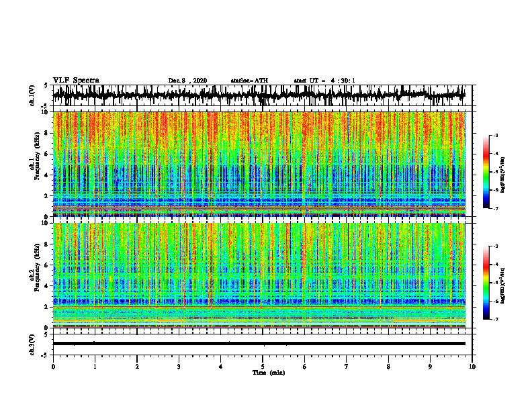This screenshot has width=532, height=411.
Task: Click the "-3" tick on ch.1 colorbar
Action: (x=496, y=135)
